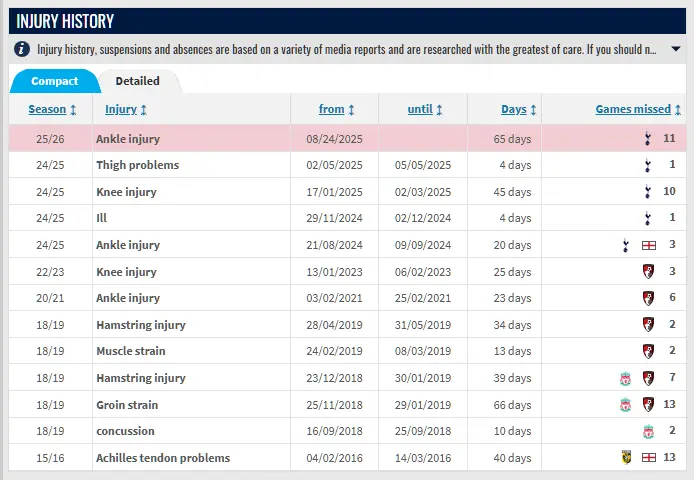Sort by the 'from' date column

336,109
